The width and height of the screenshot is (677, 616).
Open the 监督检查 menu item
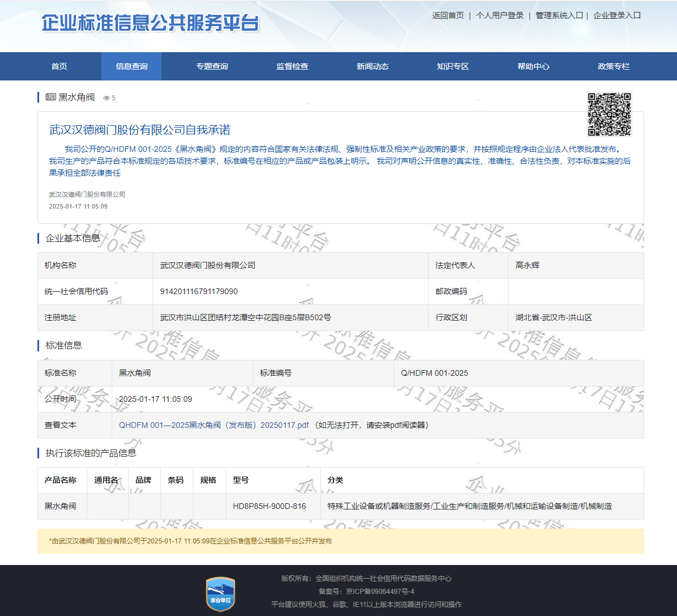[293, 66]
